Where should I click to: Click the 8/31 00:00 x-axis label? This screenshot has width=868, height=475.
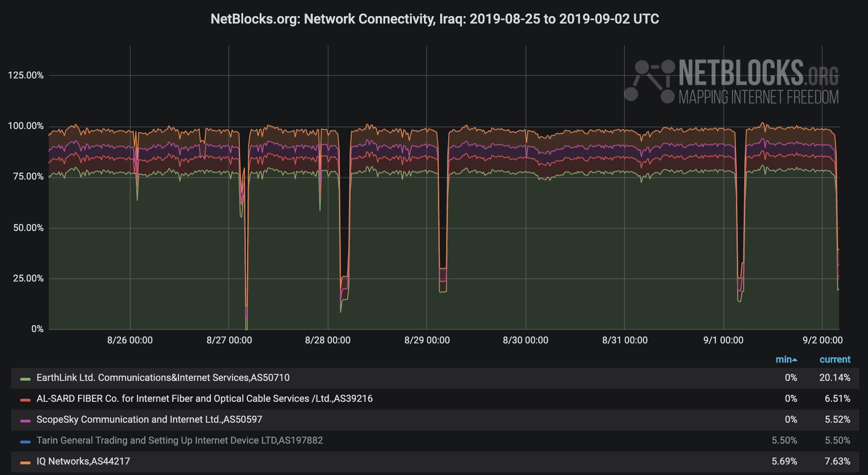(625, 340)
